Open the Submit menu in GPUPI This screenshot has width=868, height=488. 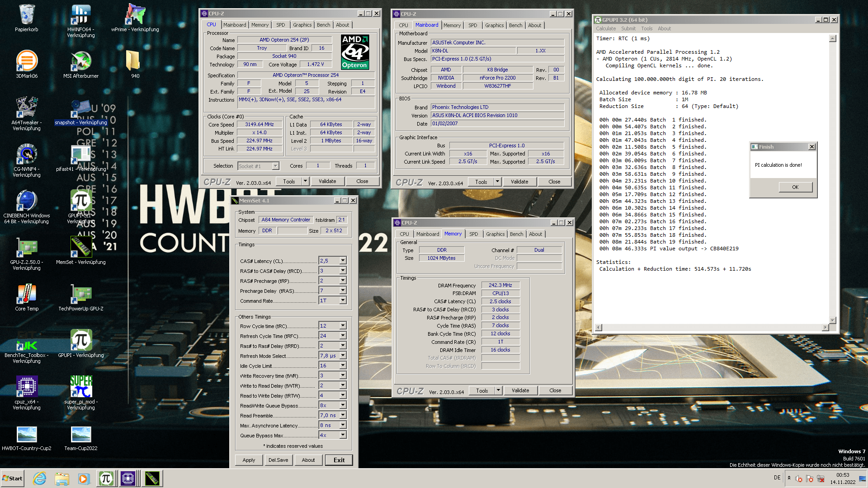[628, 28]
